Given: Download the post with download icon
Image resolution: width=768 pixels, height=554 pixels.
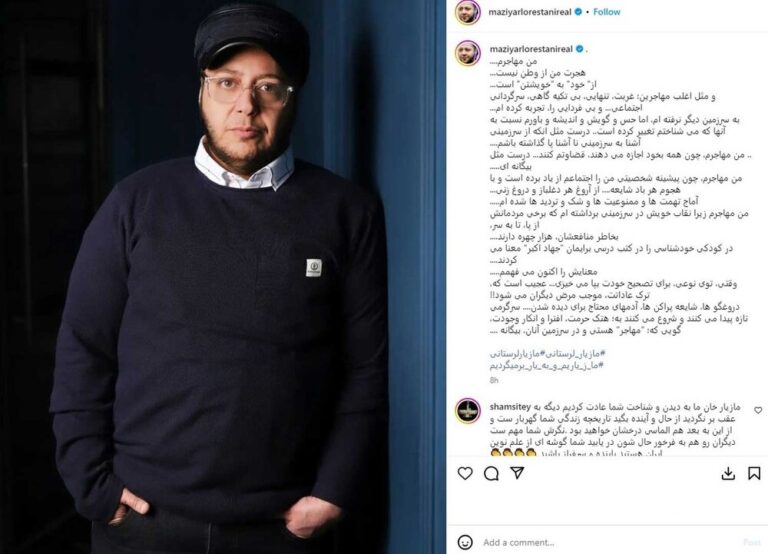Looking at the screenshot, I should (728, 473).
